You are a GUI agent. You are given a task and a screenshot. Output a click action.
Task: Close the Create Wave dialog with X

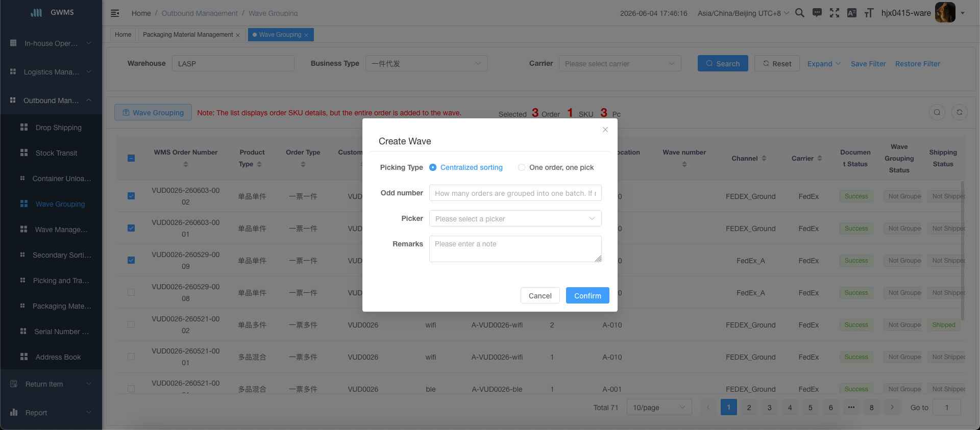click(x=605, y=130)
